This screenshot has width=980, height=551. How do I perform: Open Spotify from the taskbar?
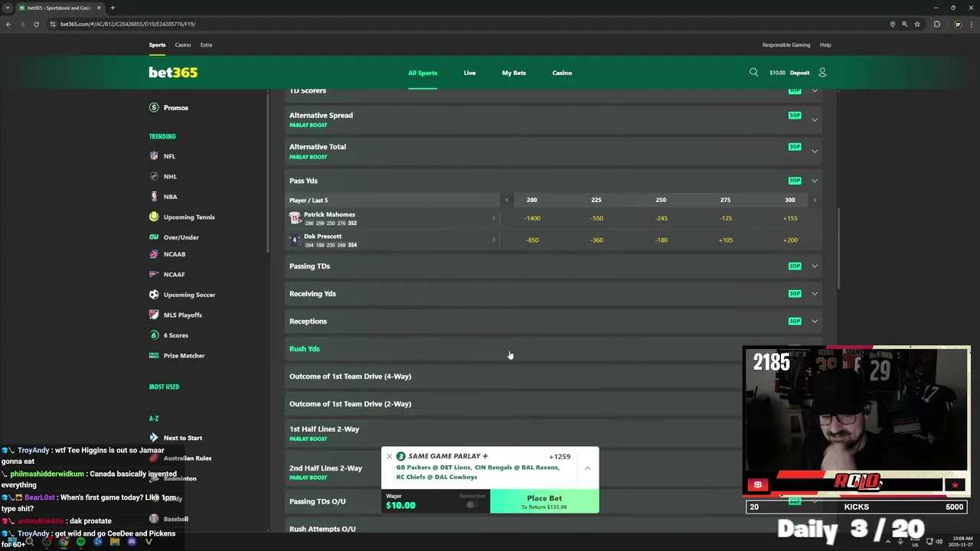(80, 542)
